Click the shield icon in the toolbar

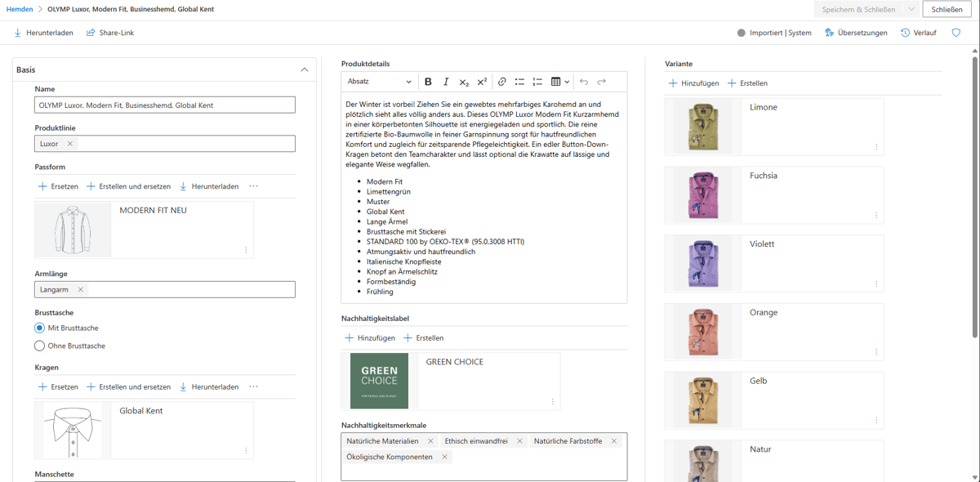point(956,33)
